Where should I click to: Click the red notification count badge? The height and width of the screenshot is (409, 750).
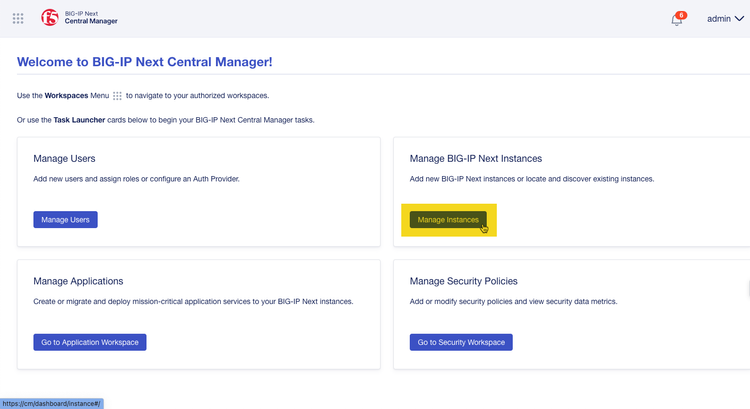682,15
